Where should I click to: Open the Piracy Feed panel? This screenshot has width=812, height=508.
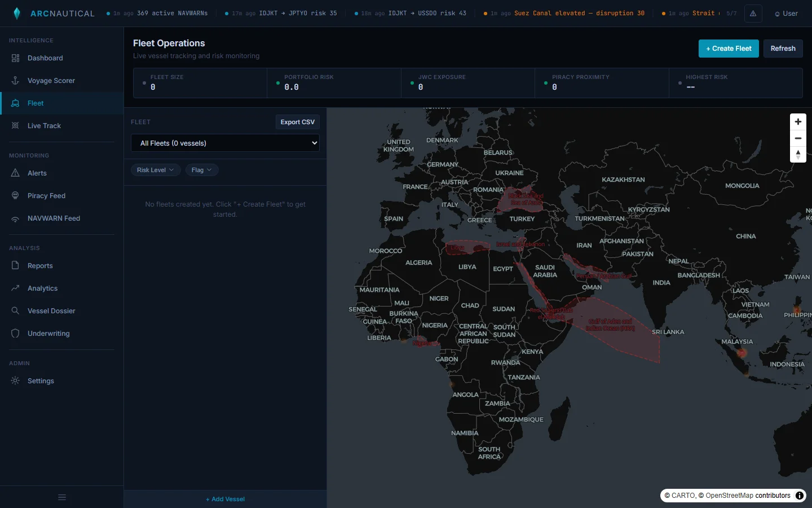15,196
